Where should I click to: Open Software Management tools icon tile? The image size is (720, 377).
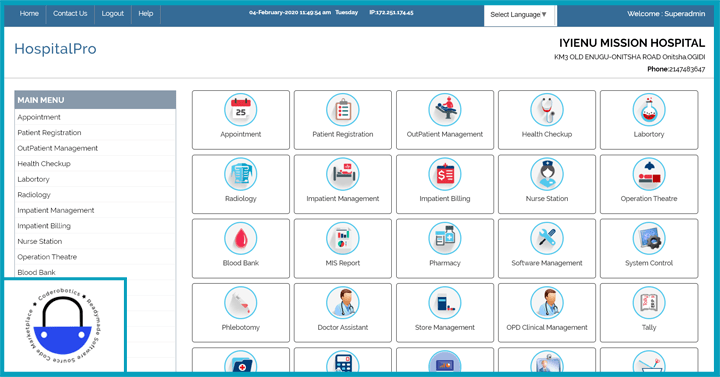coord(546,248)
